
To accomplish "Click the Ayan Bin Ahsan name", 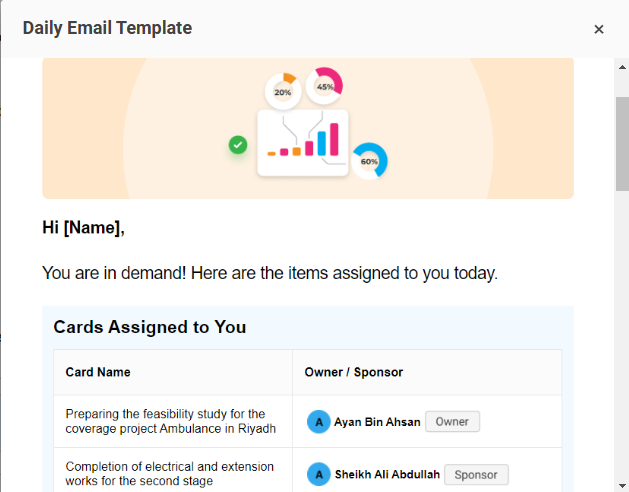I will tap(377, 422).
